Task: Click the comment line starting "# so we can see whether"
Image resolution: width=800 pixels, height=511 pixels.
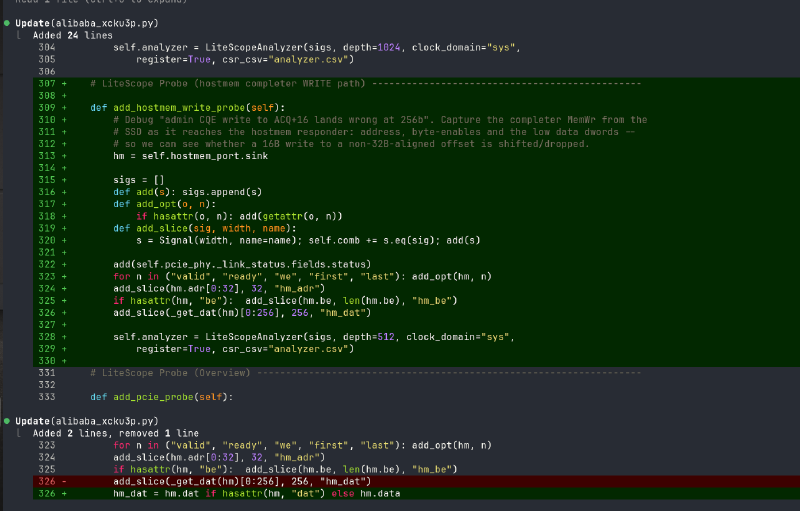Action: [x=352, y=144]
